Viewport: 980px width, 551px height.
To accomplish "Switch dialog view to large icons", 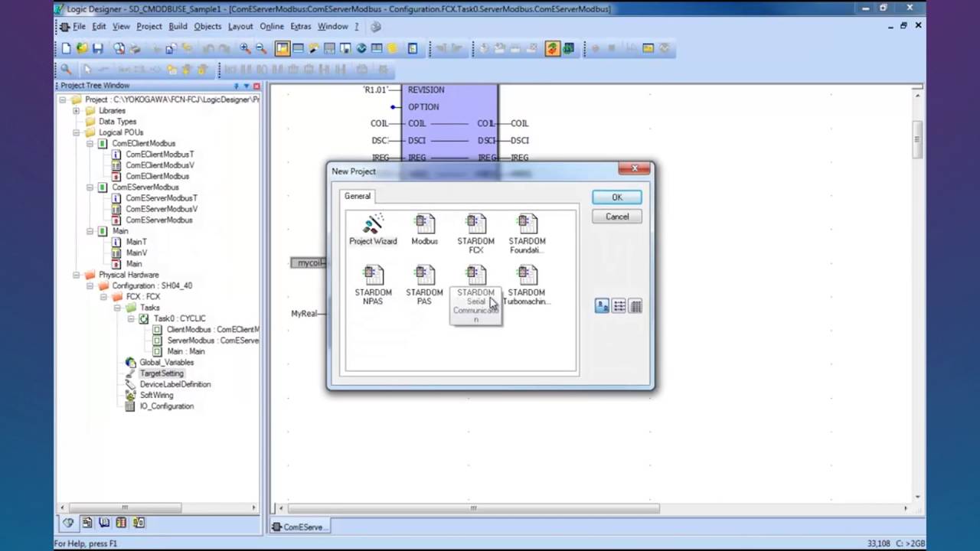I will pos(602,306).
